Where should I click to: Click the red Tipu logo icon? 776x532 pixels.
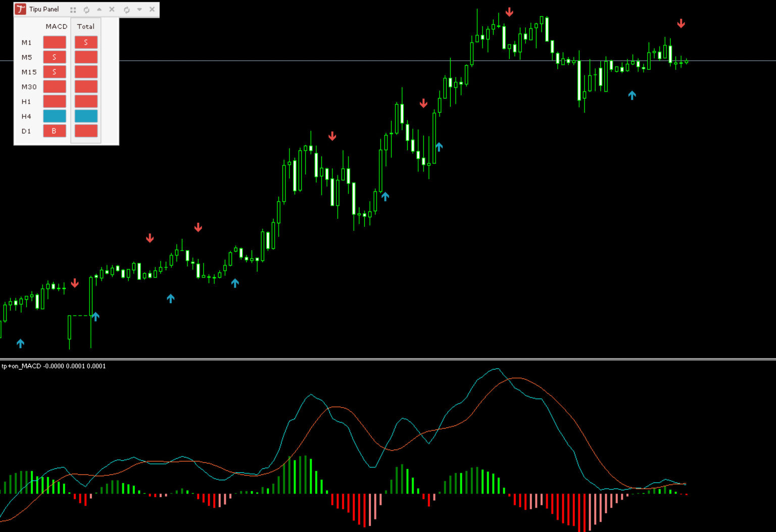pyautogui.click(x=20, y=9)
